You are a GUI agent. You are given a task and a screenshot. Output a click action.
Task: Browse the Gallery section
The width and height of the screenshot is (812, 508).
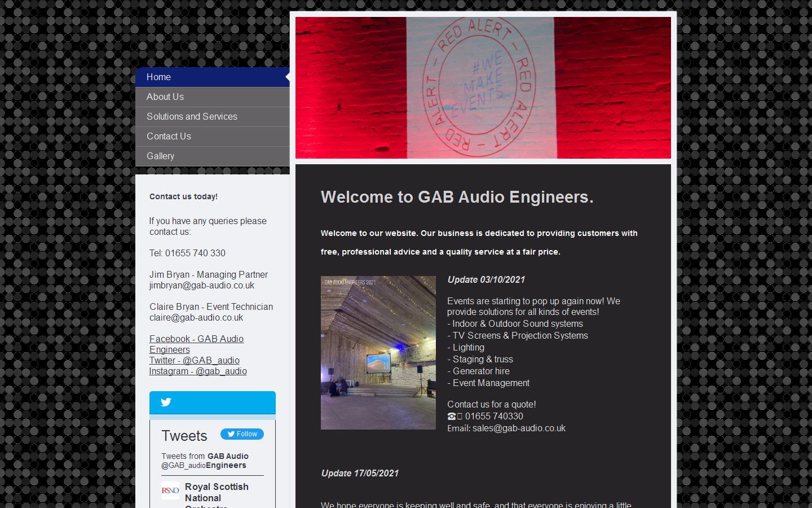pyautogui.click(x=160, y=156)
